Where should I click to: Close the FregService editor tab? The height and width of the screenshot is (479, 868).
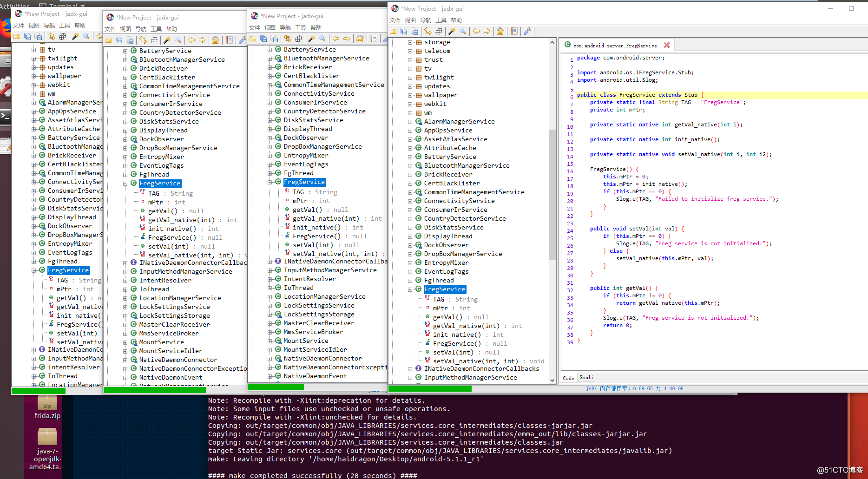667,45
